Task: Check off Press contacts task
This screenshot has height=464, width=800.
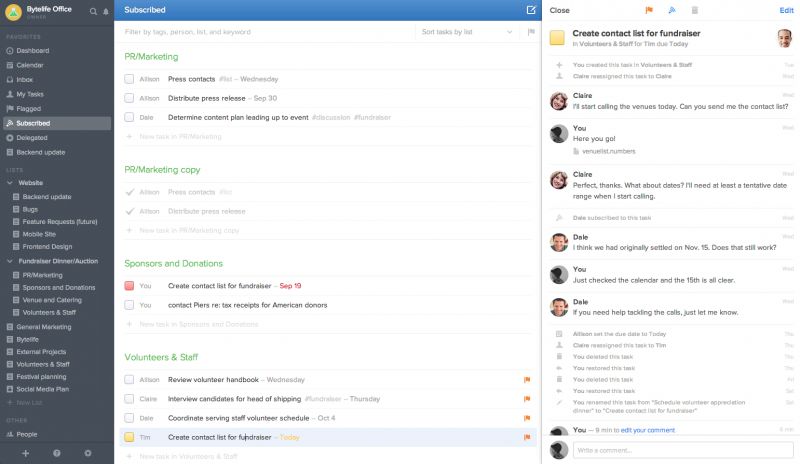Action: pos(129,79)
